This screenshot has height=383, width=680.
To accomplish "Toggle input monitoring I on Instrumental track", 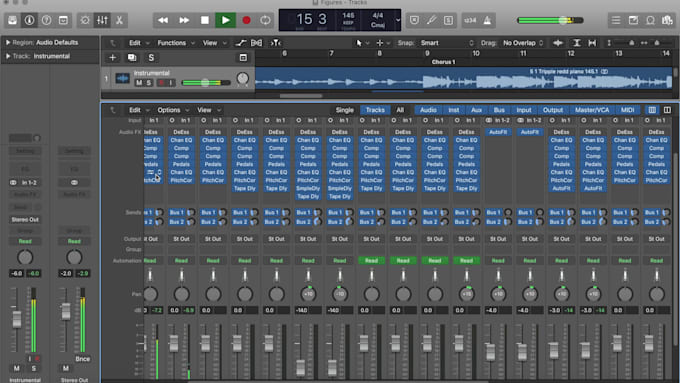I will click(171, 82).
